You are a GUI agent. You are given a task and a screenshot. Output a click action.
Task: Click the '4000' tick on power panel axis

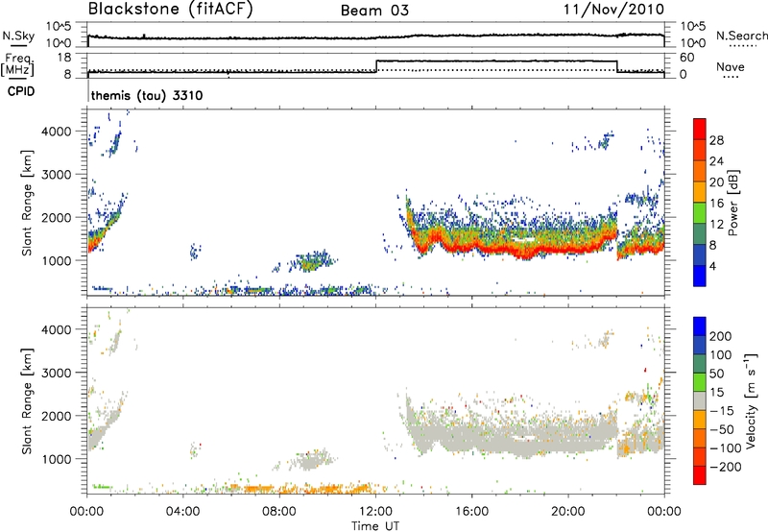click(57, 132)
